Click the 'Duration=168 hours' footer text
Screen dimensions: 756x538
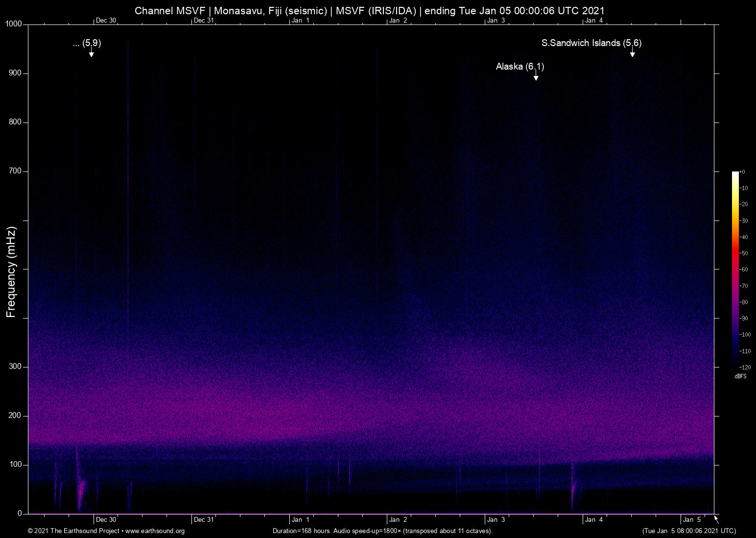[382, 531]
